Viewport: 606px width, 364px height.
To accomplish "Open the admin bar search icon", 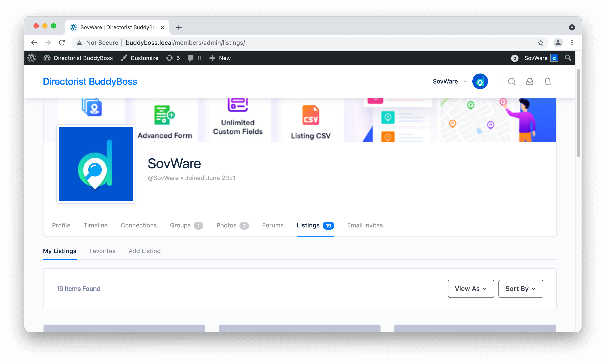I will tap(568, 58).
